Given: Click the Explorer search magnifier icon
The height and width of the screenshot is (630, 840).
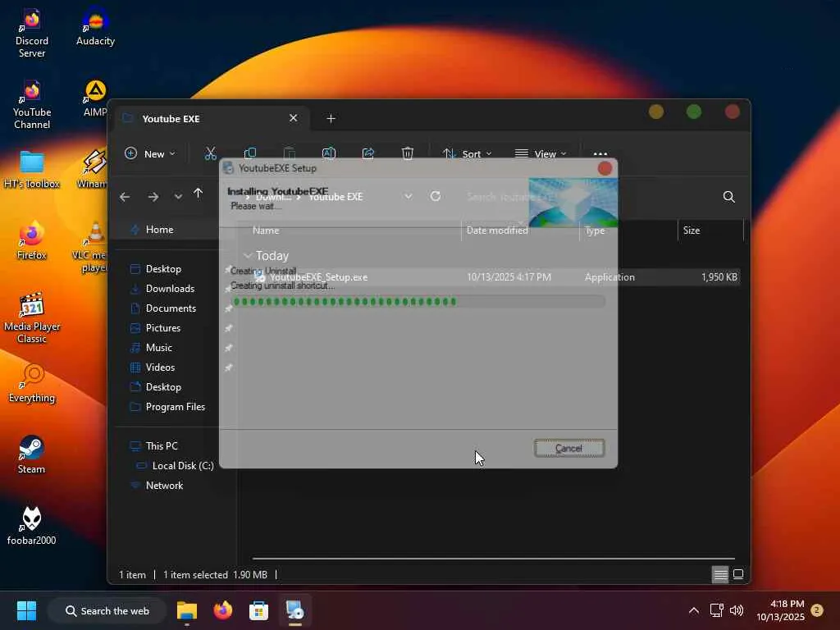Looking at the screenshot, I should [x=728, y=197].
